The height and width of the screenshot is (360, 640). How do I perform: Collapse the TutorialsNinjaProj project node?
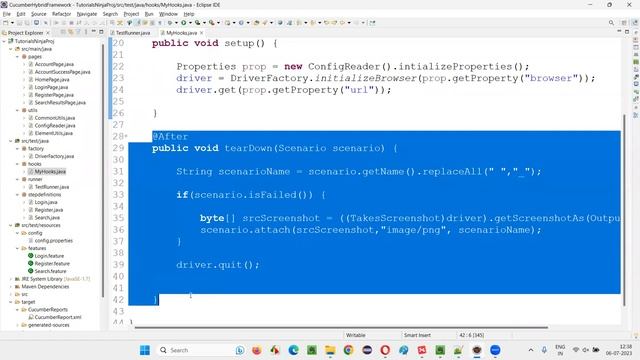pos(4,41)
